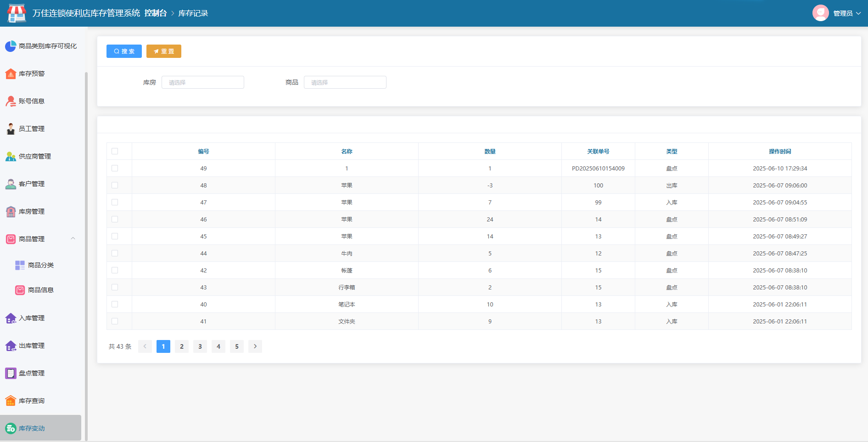Click the 库存预警 warning house icon
This screenshot has width=868, height=442.
(11, 74)
